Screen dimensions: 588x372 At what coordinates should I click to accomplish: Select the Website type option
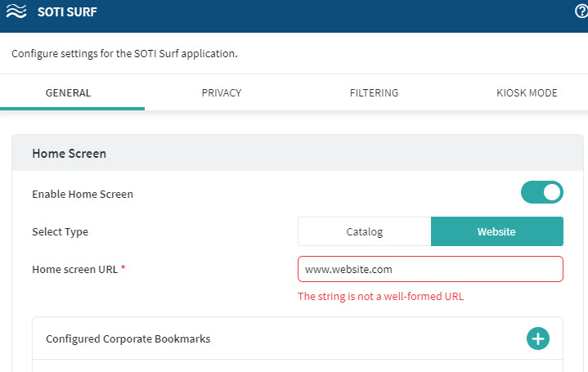pyautogui.click(x=496, y=231)
